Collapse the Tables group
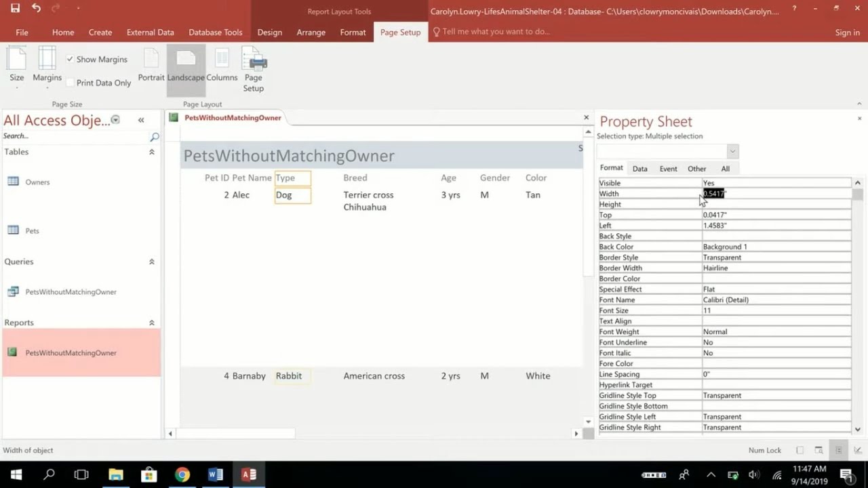 152,152
